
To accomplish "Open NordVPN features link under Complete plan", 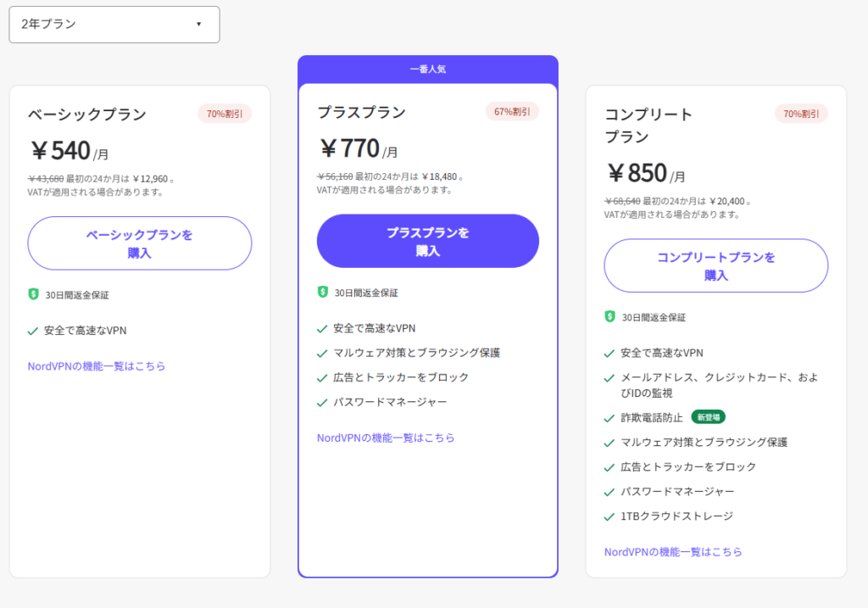I will pyautogui.click(x=673, y=551).
